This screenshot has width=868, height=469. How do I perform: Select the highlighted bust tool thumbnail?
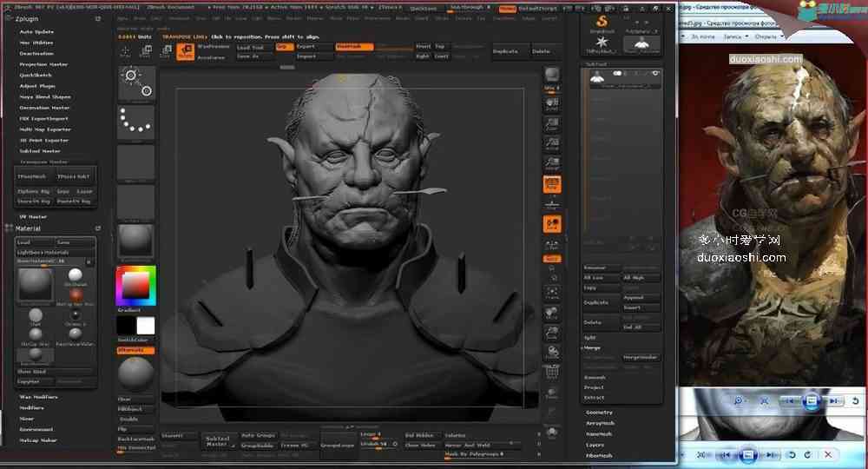[x=642, y=44]
